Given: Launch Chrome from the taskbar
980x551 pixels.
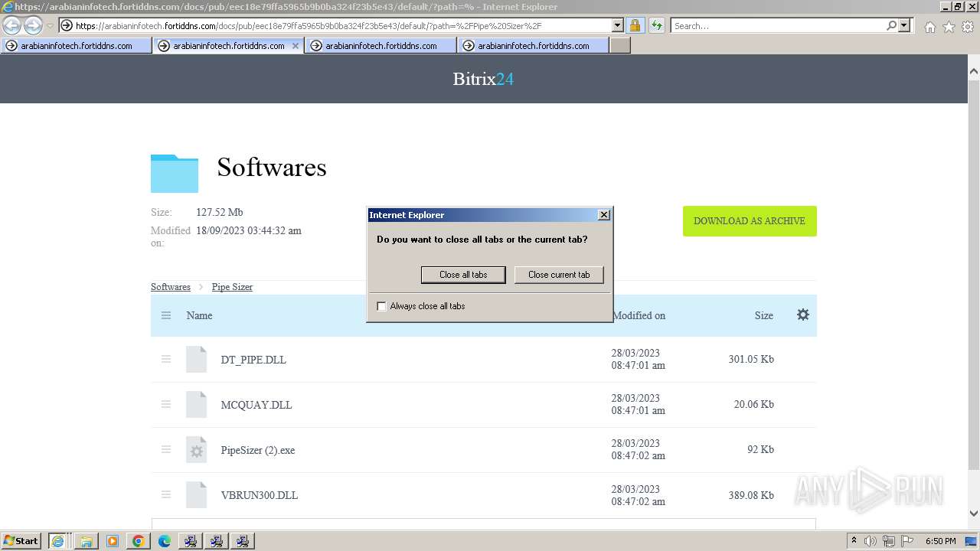Looking at the screenshot, I should pos(139,541).
